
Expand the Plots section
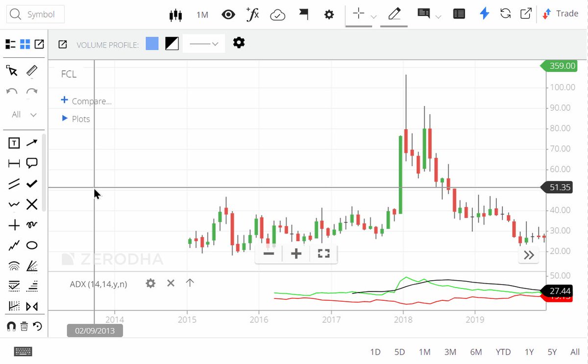pyautogui.click(x=76, y=119)
